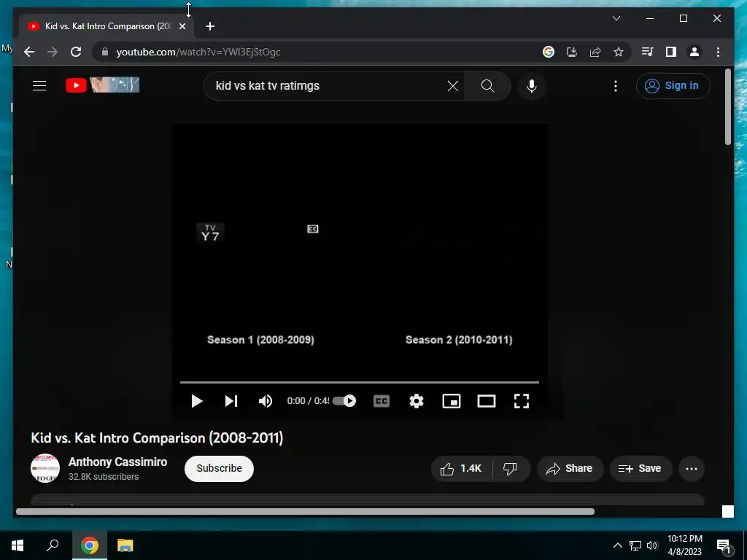Screen dimensions: 747x560
Task: Close the Kid vs. Kat tab
Action: coord(182,26)
